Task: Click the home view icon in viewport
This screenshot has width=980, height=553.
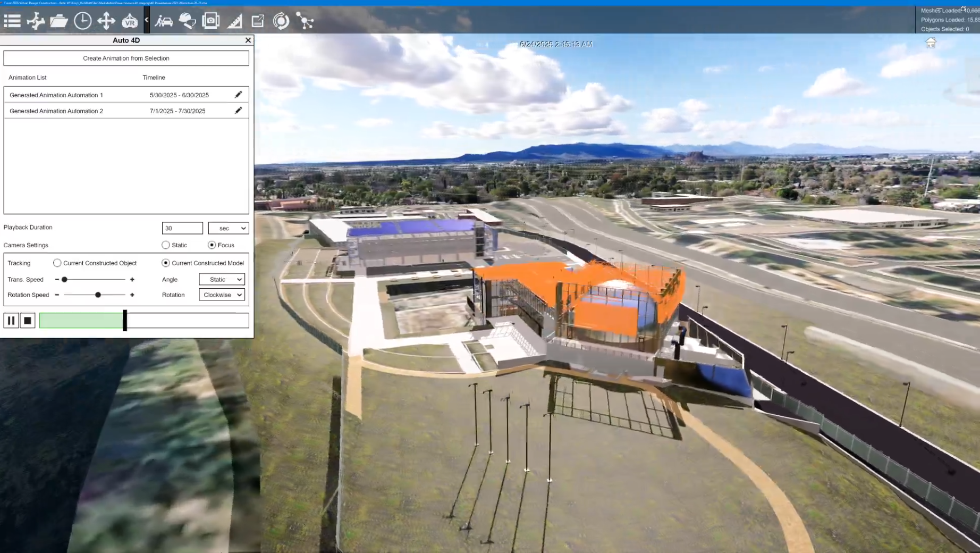Action: [931, 43]
